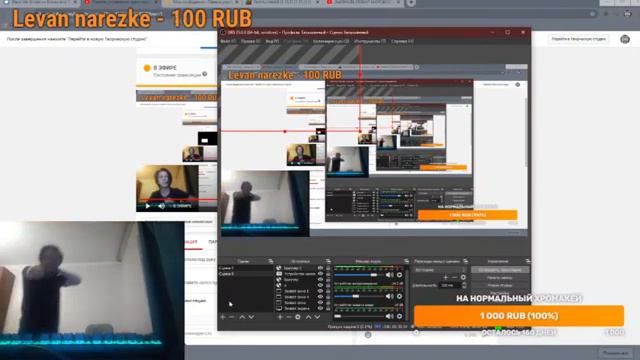Open the Инструменты menu in OBS
Image resolution: width=640 pixels, height=360 pixels.
(370, 41)
